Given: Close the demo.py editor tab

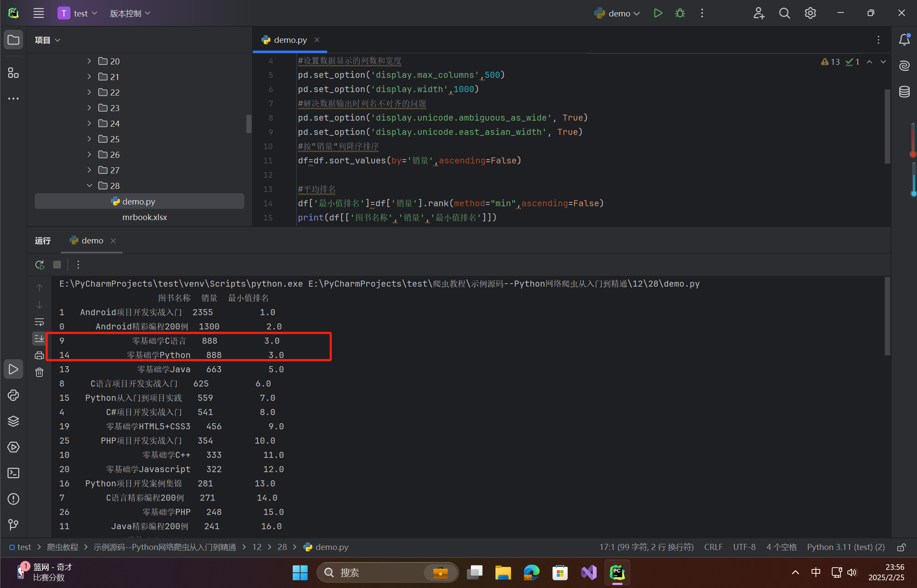Looking at the screenshot, I should (317, 40).
